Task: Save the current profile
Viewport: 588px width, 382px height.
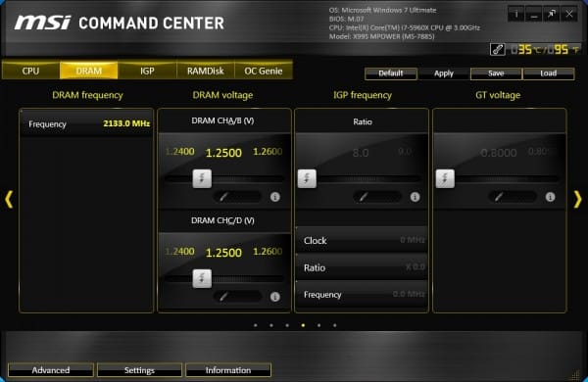Action: pyautogui.click(x=496, y=73)
